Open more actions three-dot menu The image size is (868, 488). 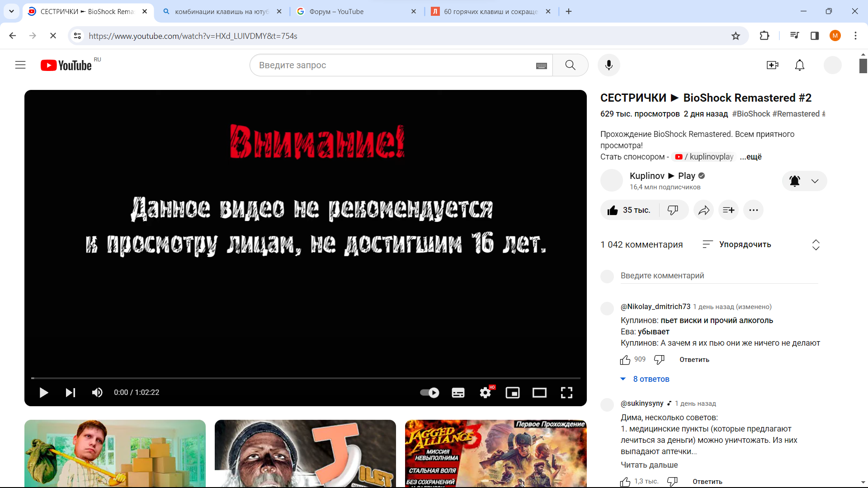click(753, 210)
